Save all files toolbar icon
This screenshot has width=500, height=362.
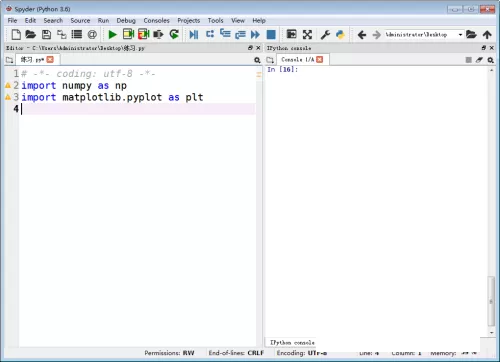[x=62, y=34]
